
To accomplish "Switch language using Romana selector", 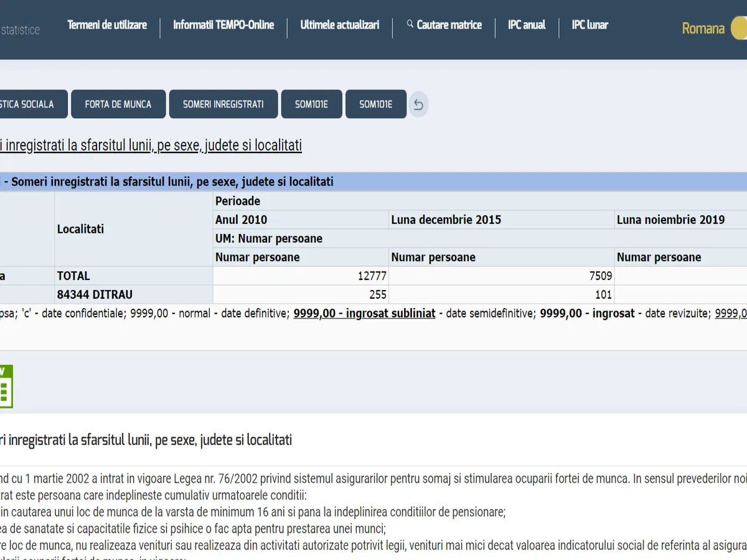I will [703, 29].
